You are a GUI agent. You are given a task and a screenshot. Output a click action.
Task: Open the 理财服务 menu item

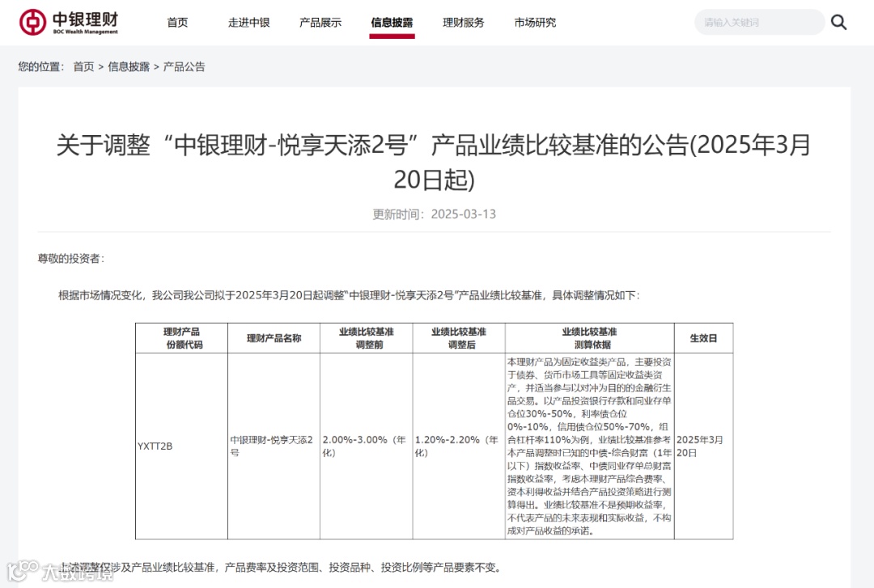463,23
